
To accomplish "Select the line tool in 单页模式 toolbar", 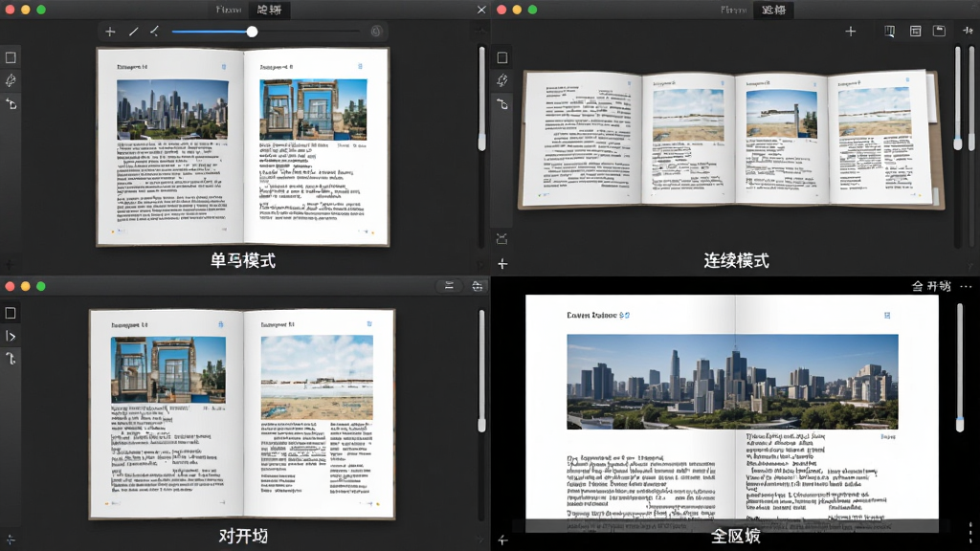I will [133, 32].
